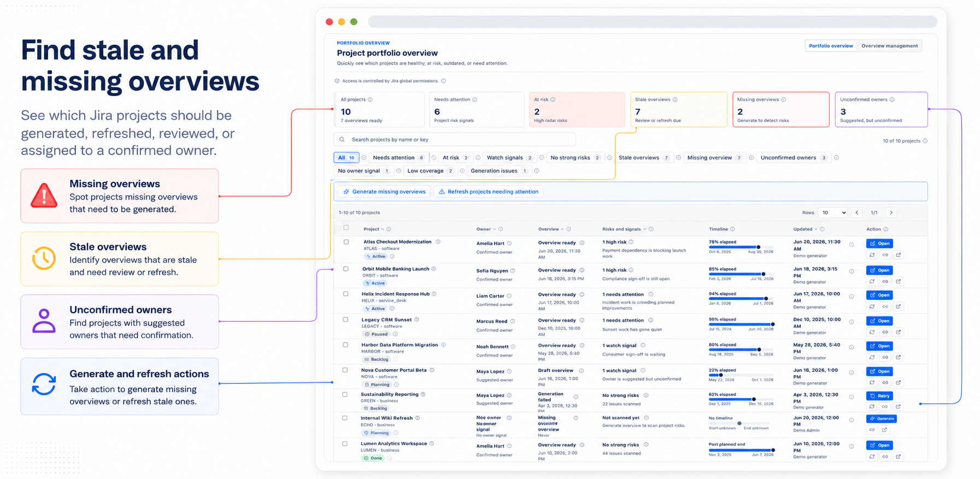Toggle select-all checkbox in table header
The image size is (980, 479).
(345, 228)
